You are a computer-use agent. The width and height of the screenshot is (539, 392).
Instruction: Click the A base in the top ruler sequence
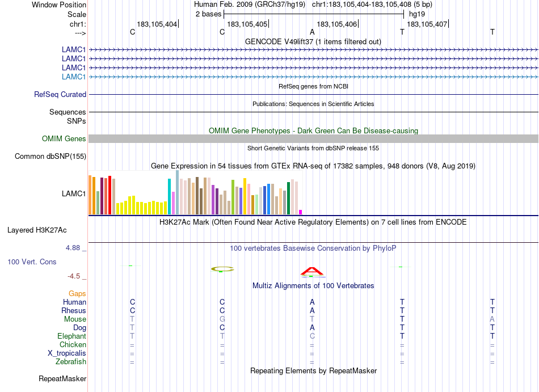coord(312,32)
